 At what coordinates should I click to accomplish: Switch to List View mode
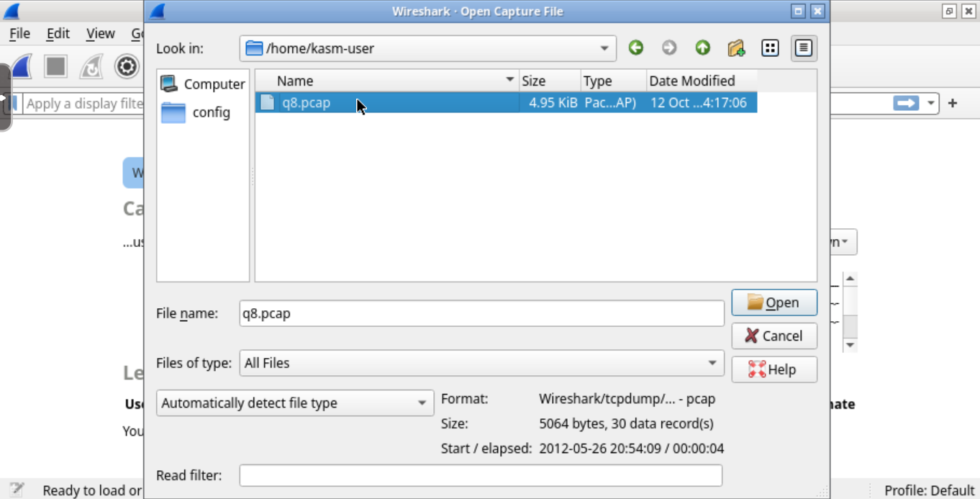click(770, 48)
